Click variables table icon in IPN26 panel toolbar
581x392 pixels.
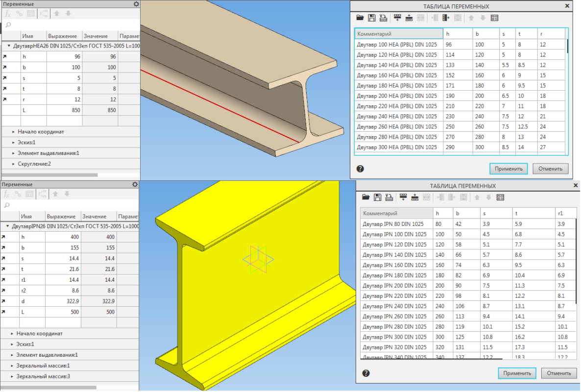[29, 194]
